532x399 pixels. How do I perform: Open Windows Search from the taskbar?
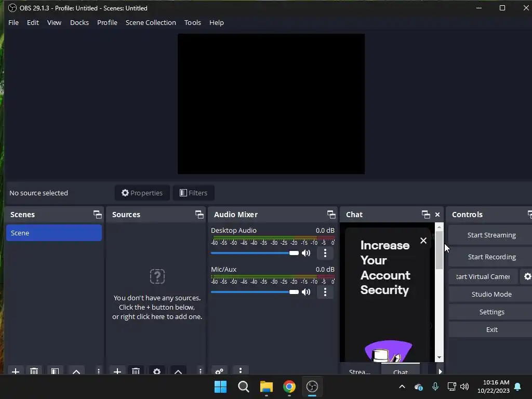243,387
